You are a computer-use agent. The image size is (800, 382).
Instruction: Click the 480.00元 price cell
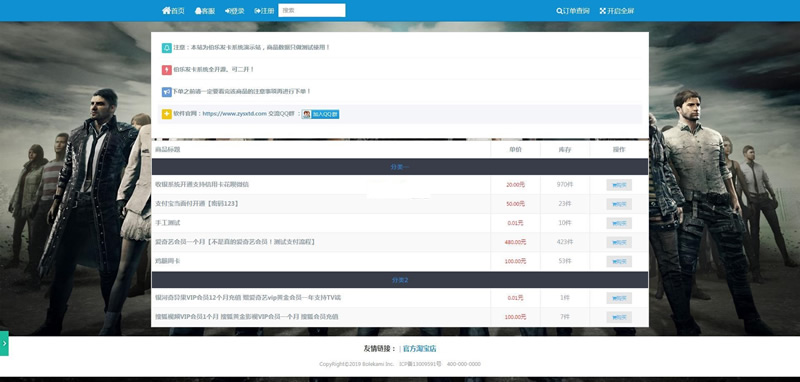coord(515,242)
